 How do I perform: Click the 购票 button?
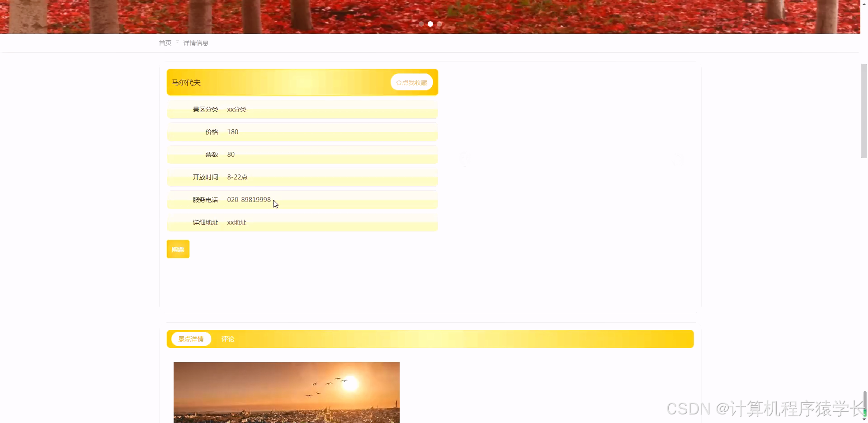pyautogui.click(x=178, y=249)
